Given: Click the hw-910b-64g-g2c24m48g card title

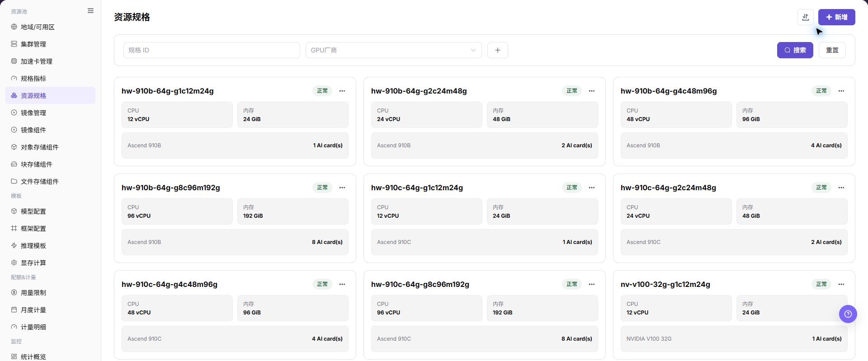Looking at the screenshot, I should point(419,91).
